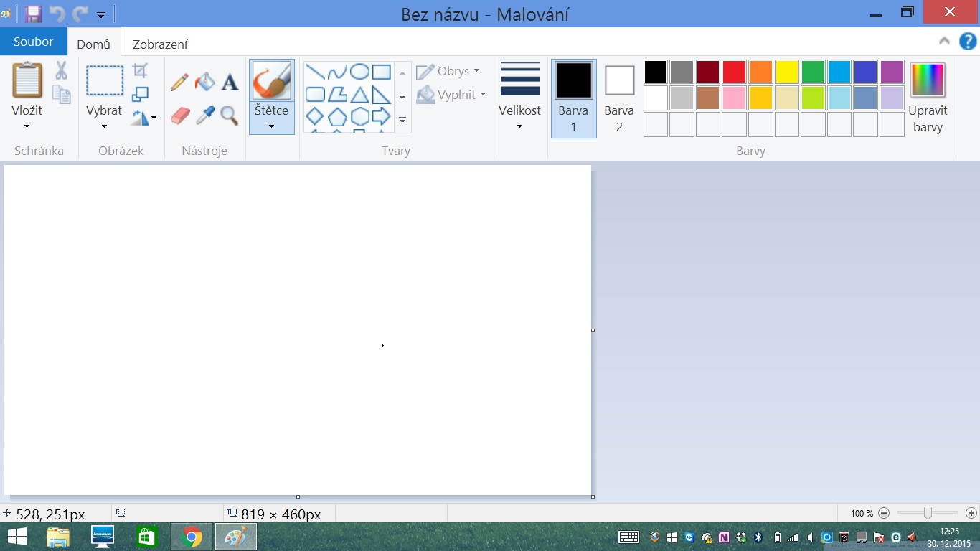980x551 pixels.
Task: Pick the yellow color swatch
Action: (787, 72)
